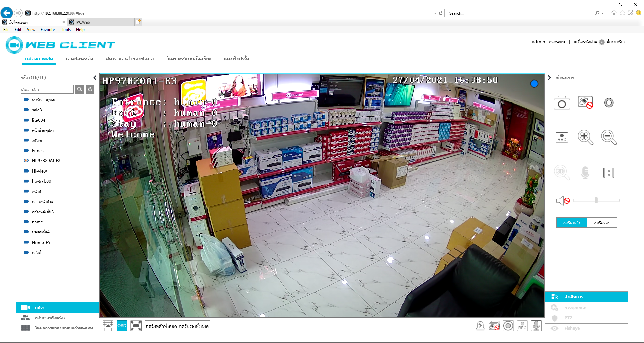Click the zoom in magnifier icon
The image size is (644, 343).
(x=585, y=137)
